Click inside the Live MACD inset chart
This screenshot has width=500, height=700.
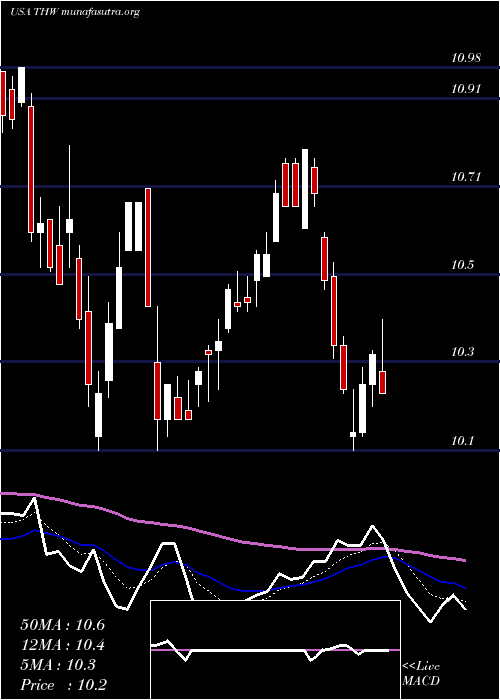275,650
